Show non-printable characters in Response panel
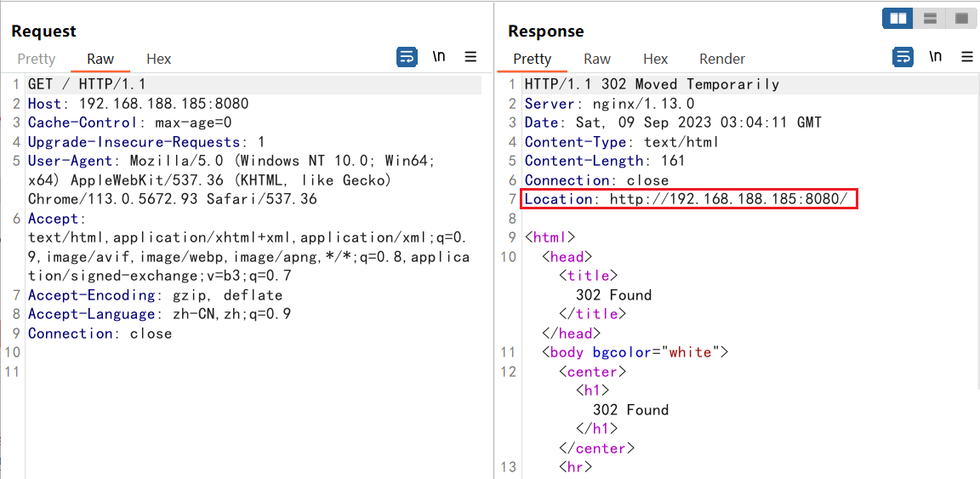The height and width of the screenshot is (479, 980). (x=935, y=58)
